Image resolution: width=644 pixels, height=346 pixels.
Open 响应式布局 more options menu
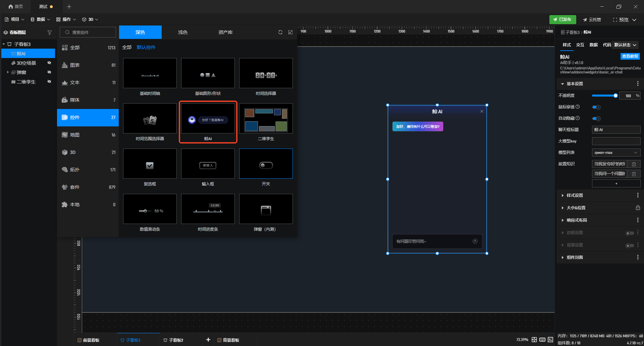tap(638, 220)
